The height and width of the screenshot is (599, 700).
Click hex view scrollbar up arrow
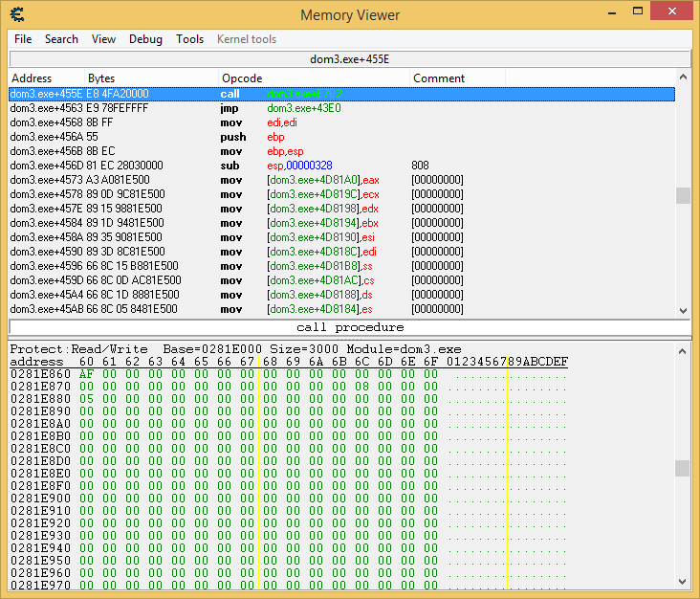(x=683, y=349)
